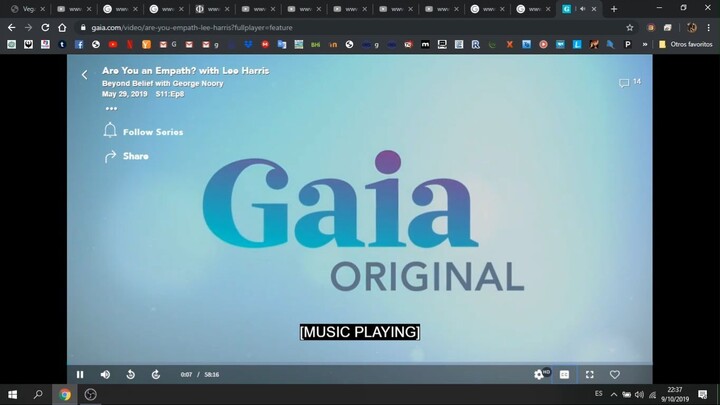Close the active Gaia tab
The height and width of the screenshot is (405, 720).
tap(594, 9)
